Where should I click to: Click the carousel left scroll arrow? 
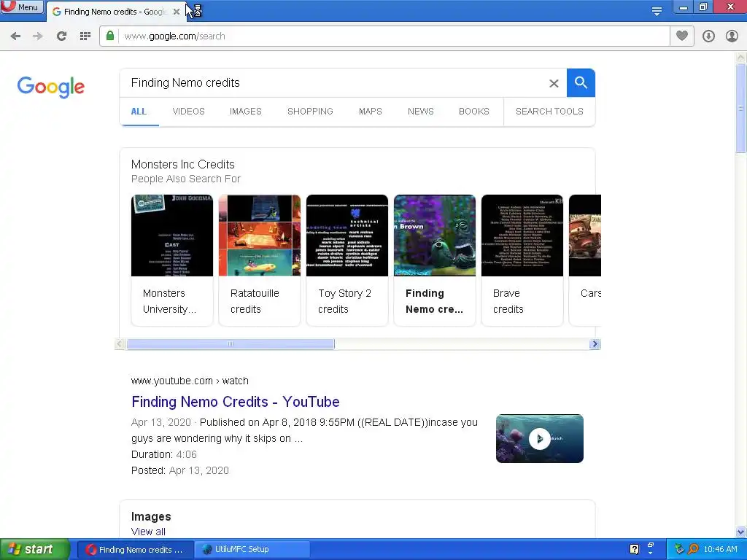point(120,344)
